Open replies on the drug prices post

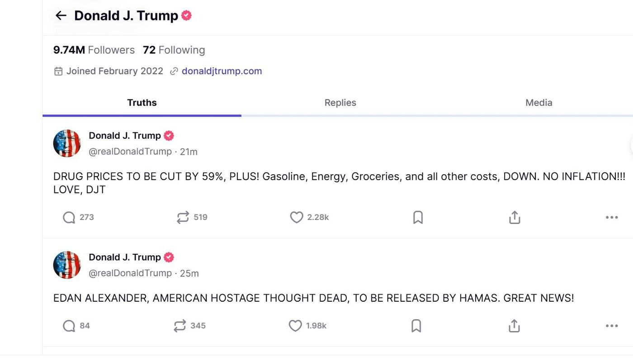point(69,218)
